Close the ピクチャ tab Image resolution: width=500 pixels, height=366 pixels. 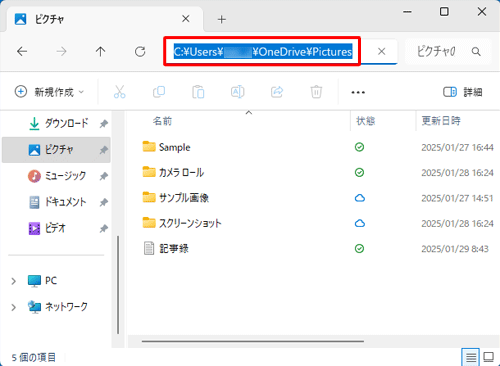(186, 19)
